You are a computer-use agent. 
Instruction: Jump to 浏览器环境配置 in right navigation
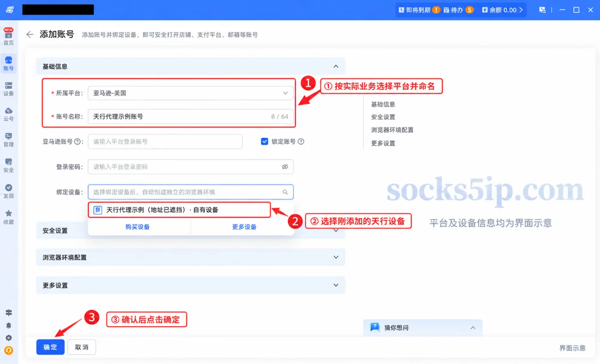392,130
